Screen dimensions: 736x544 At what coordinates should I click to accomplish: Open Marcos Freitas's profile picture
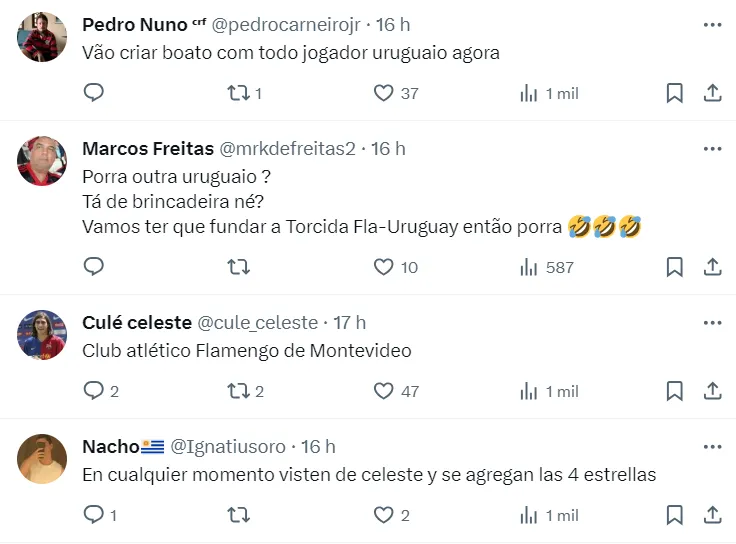[42, 160]
